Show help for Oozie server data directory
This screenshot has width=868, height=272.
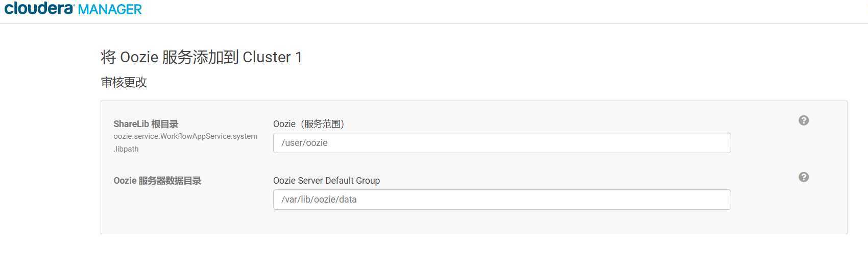click(x=804, y=177)
